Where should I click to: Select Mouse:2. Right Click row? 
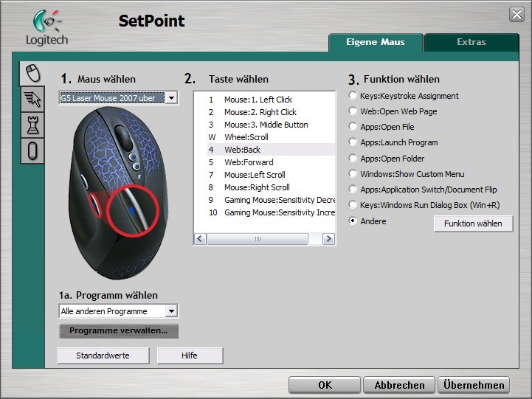pos(271,112)
